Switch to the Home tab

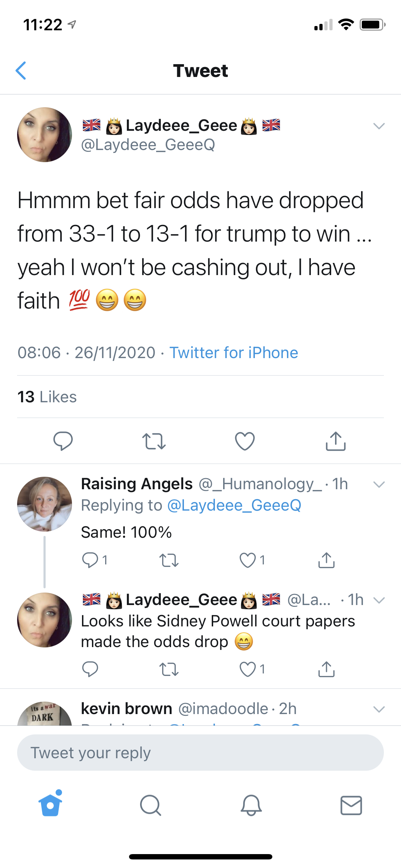[50, 805]
